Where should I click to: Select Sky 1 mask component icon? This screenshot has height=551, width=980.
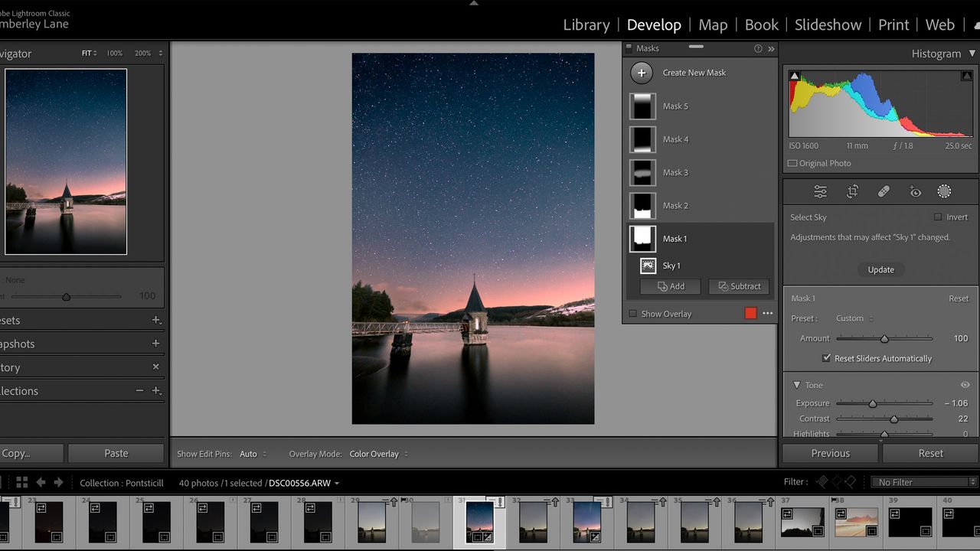click(648, 266)
